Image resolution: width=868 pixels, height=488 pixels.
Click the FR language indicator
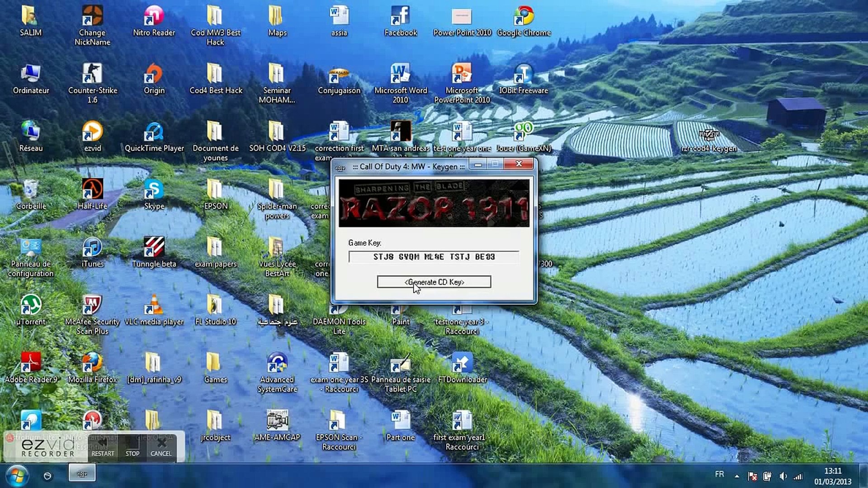pyautogui.click(x=719, y=474)
